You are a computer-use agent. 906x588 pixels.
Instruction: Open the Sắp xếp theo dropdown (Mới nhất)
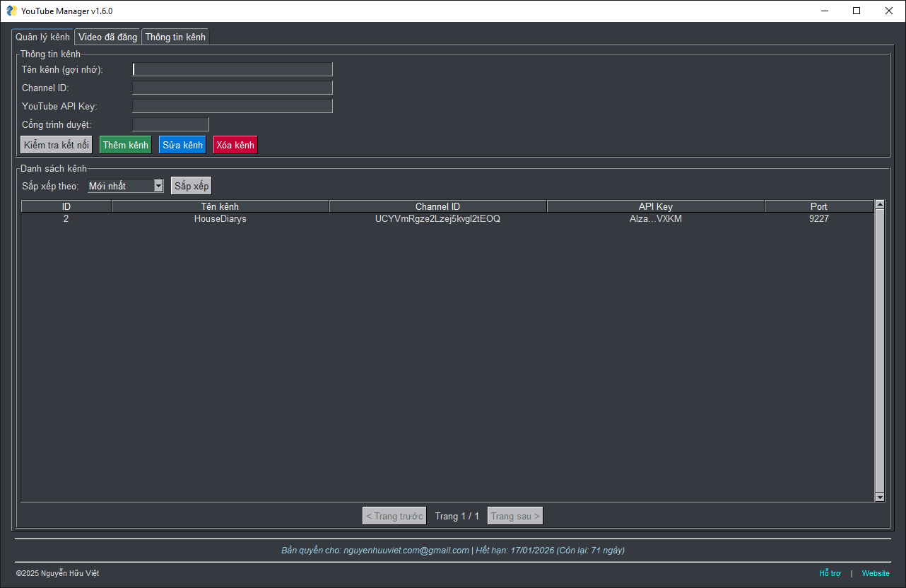pos(126,186)
